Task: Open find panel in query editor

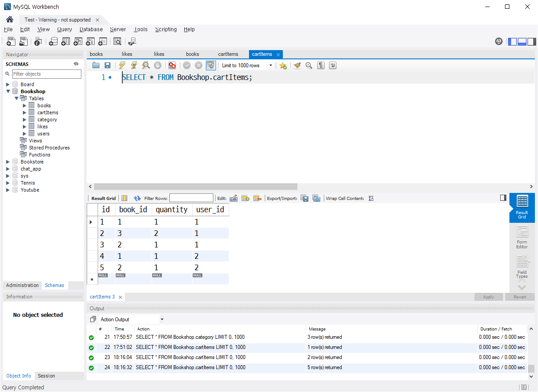Action: point(309,65)
